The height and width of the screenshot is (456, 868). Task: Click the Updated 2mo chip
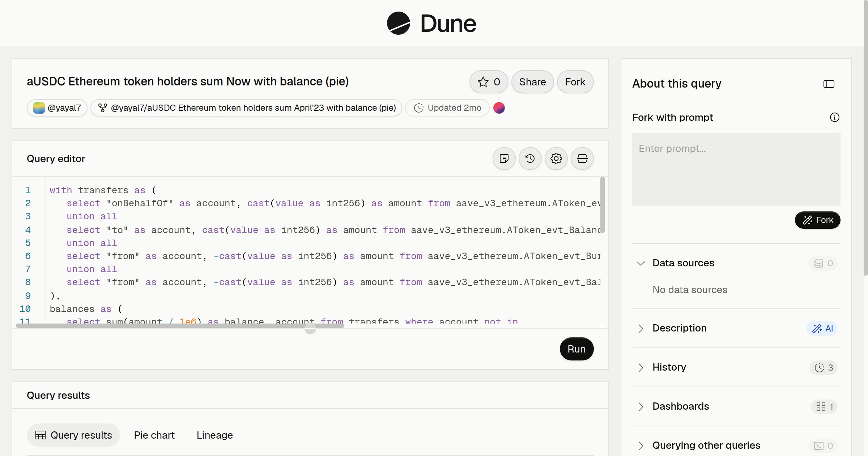(447, 108)
